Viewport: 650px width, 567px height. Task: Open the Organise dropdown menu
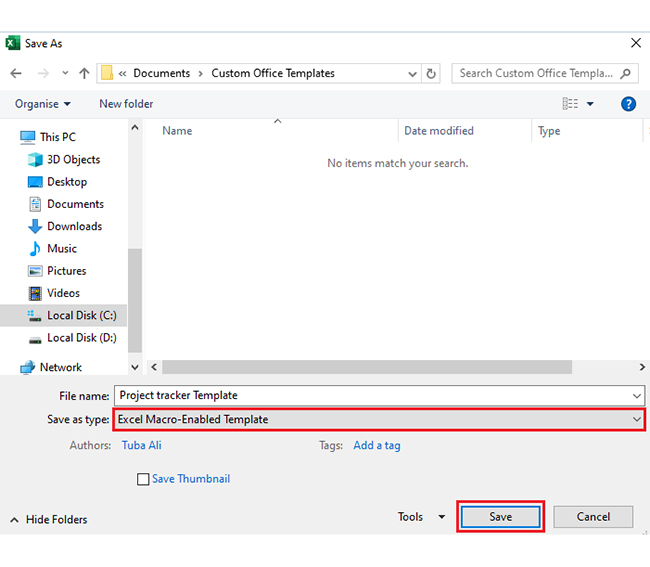point(43,104)
